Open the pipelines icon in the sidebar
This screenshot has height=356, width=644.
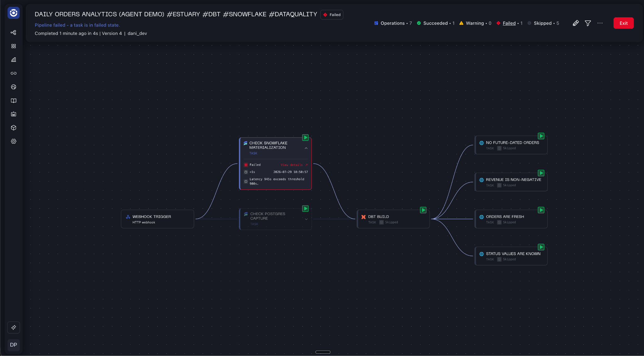coord(14,32)
